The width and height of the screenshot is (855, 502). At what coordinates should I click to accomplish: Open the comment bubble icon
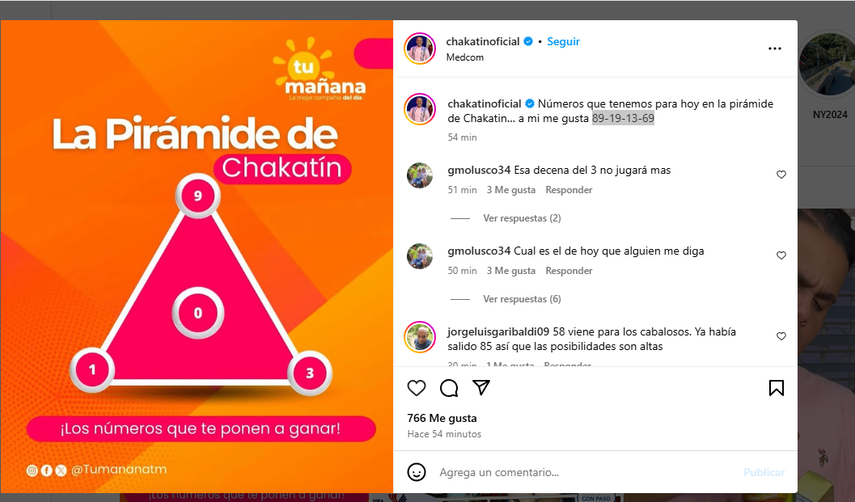click(x=449, y=388)
